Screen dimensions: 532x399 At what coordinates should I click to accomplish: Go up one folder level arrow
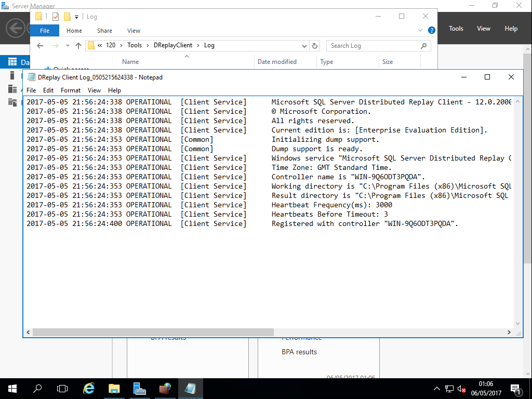coord(78,46)
